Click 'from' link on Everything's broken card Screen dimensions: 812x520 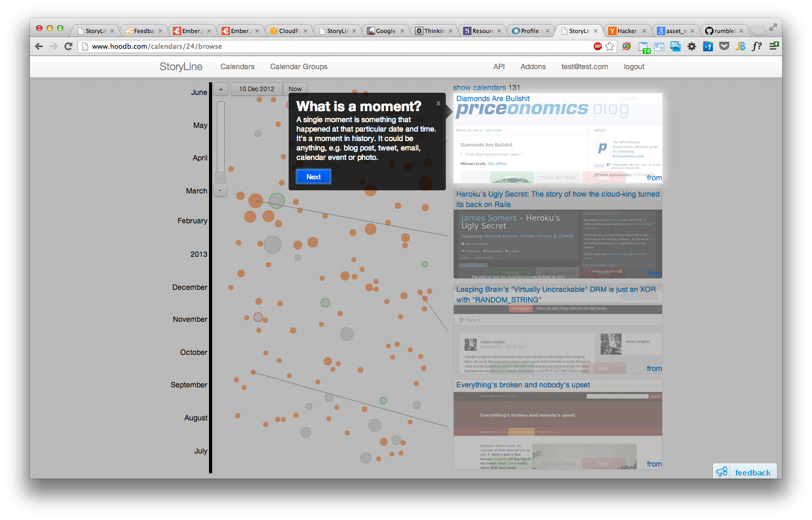tap(654, 464)
